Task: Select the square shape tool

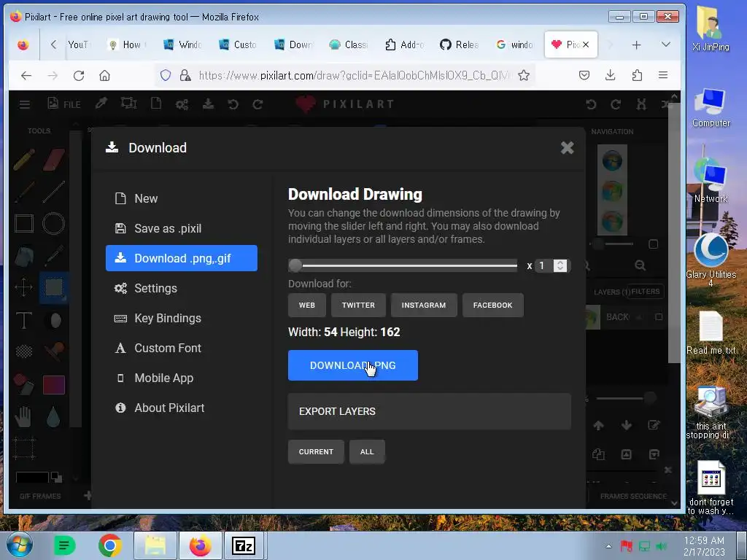Action: click(x=24, y=223)
